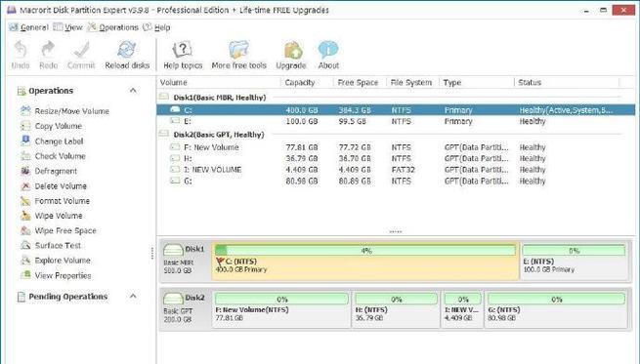Open the Help menu
This screenshot has height=364, width=640.
[x=156, y=27]
